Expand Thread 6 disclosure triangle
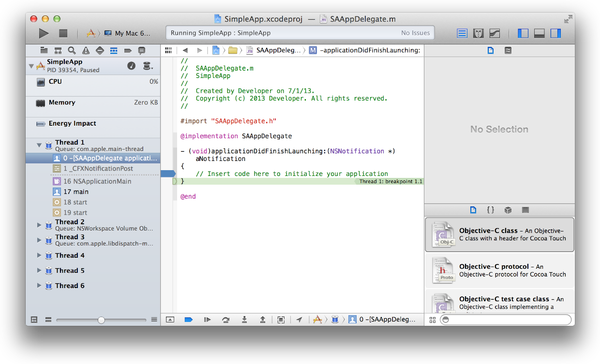The height and width of the screenshot is (364, 600). [40, 286]
